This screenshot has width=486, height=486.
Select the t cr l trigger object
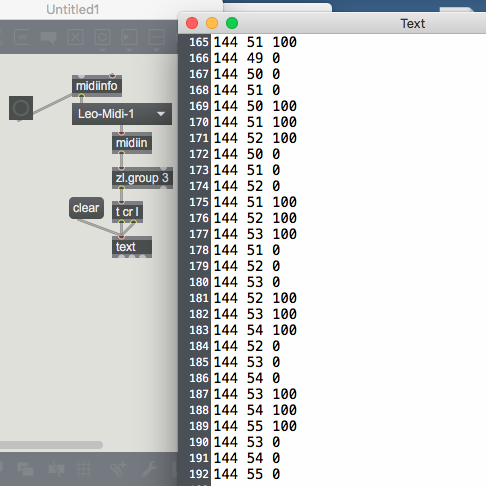[127, 212]
